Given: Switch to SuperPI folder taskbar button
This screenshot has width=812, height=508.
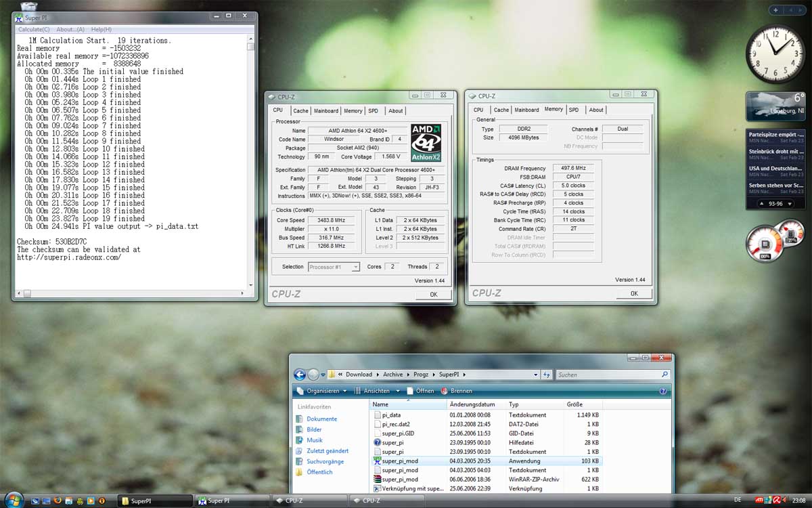Looking at the screenshot, I should click(155, 501).
